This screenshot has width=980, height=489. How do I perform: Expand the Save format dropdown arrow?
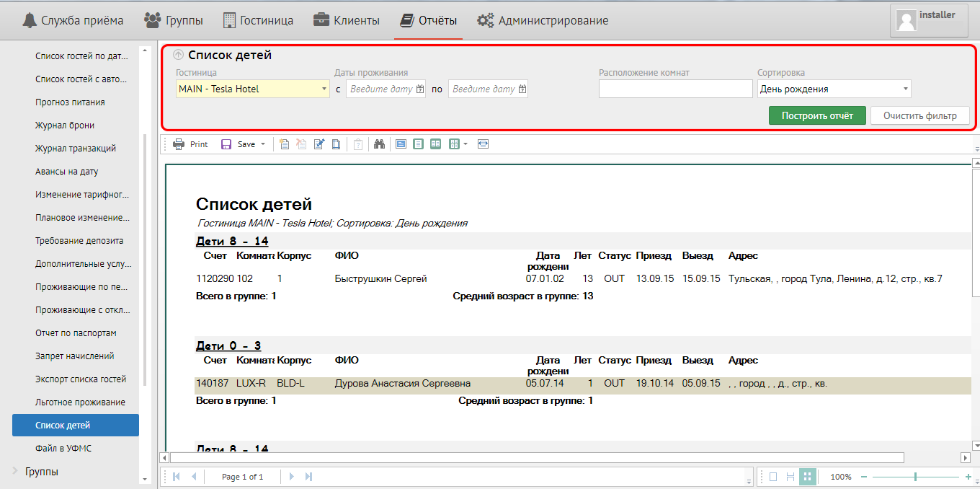263,144
